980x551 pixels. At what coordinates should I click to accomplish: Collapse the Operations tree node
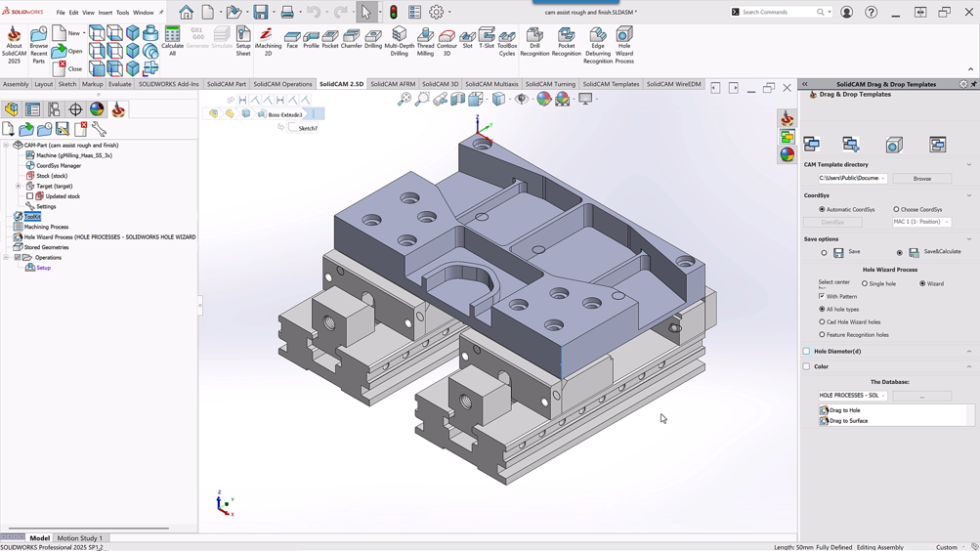(6, 257)
